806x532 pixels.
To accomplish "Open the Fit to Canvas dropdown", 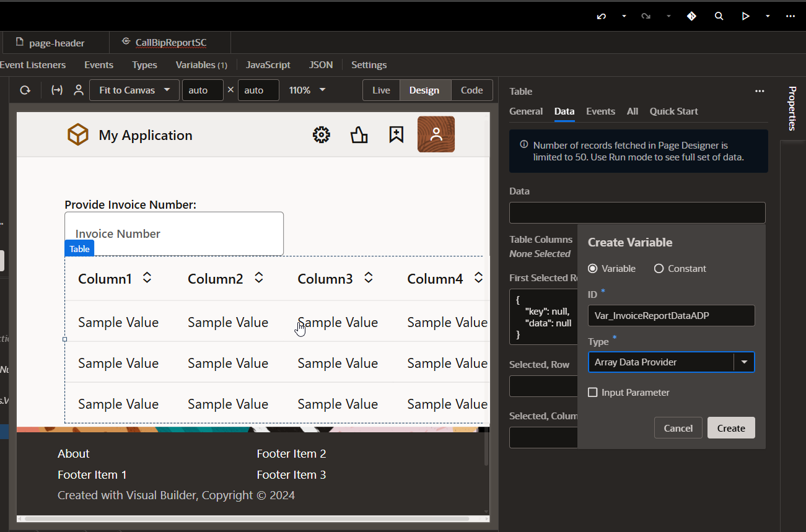I will pos(134,90).
